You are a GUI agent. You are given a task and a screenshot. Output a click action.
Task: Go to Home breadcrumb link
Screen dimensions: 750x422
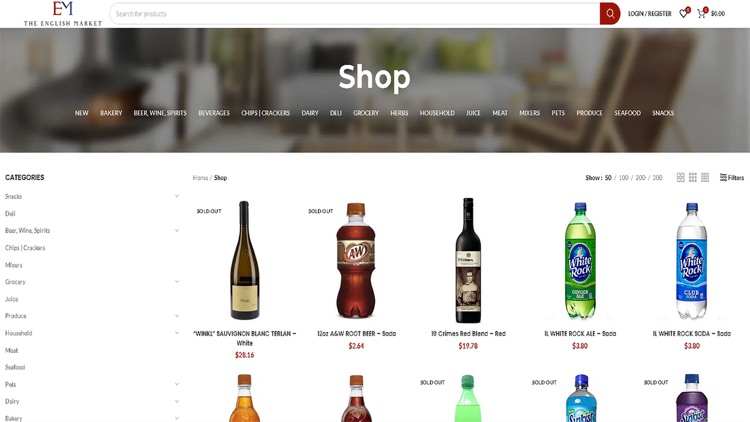(x=200, y=178)
